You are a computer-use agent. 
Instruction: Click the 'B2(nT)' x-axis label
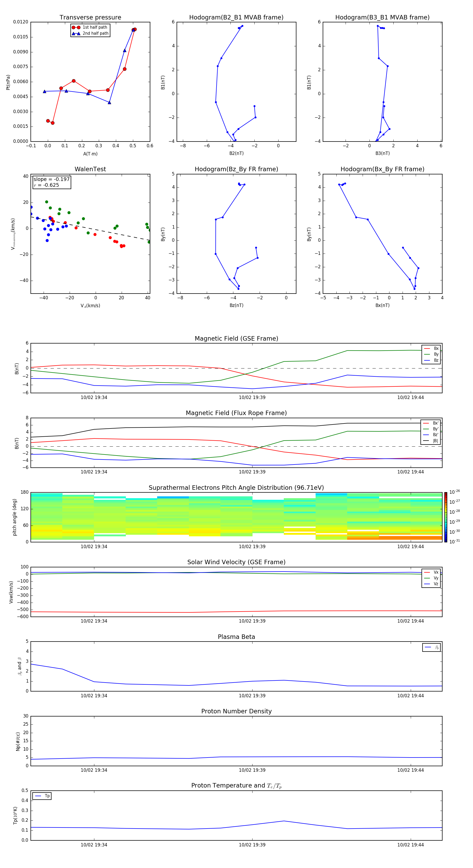click(x=236, y=153)
